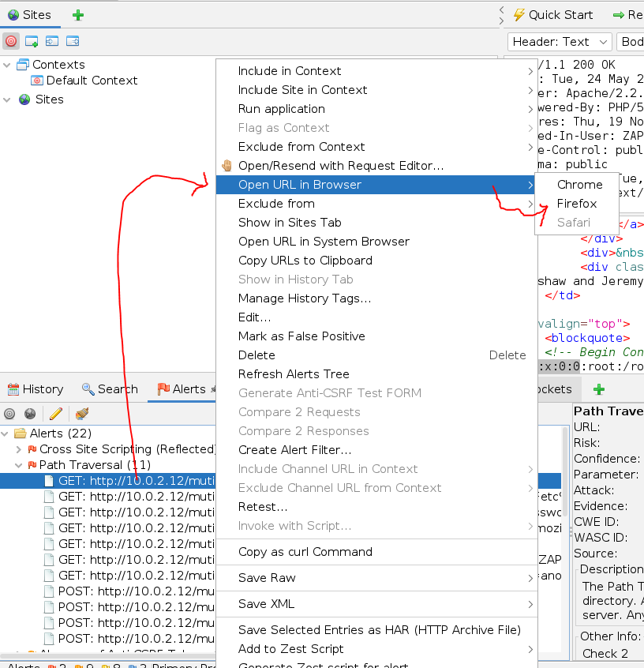Screen dimensions: 644x668
Task: Open the Include Site in Context submenu
Action: 376,90
